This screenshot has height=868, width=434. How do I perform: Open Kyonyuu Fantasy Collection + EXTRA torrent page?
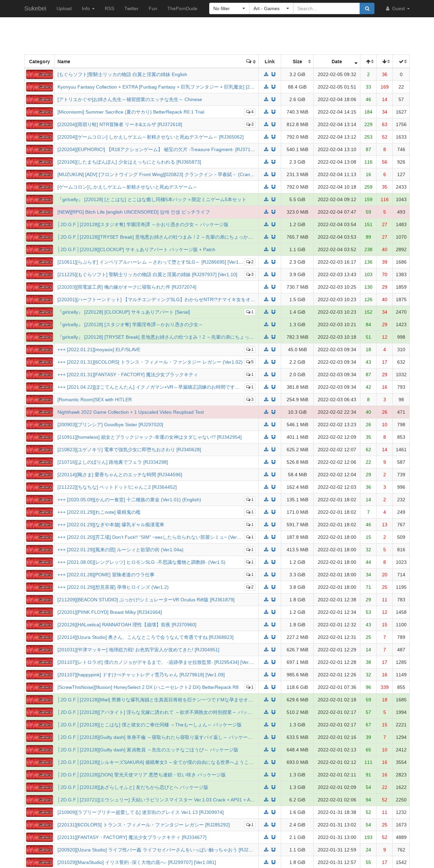pyautogui.click(x=156, y=87)
